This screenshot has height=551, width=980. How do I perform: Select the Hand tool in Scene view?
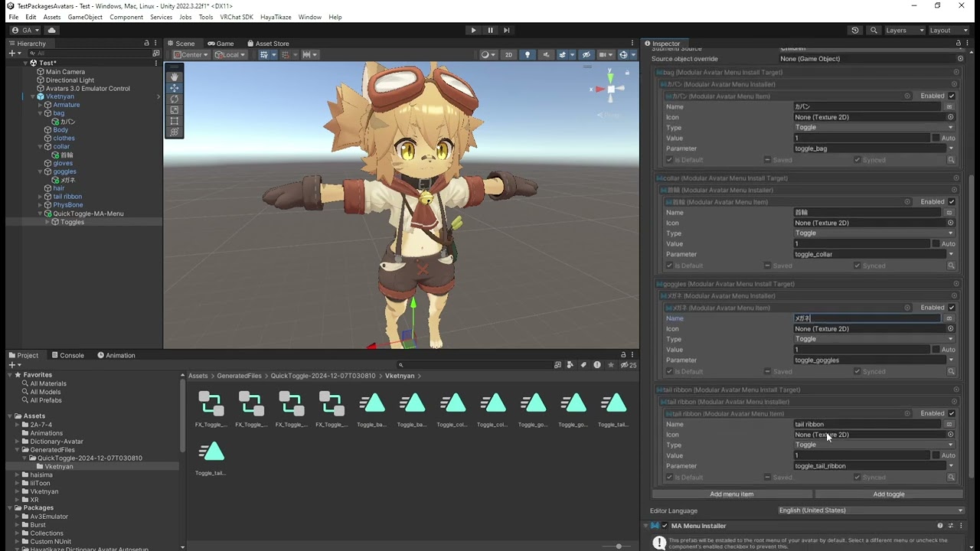[x=175, y=77]
